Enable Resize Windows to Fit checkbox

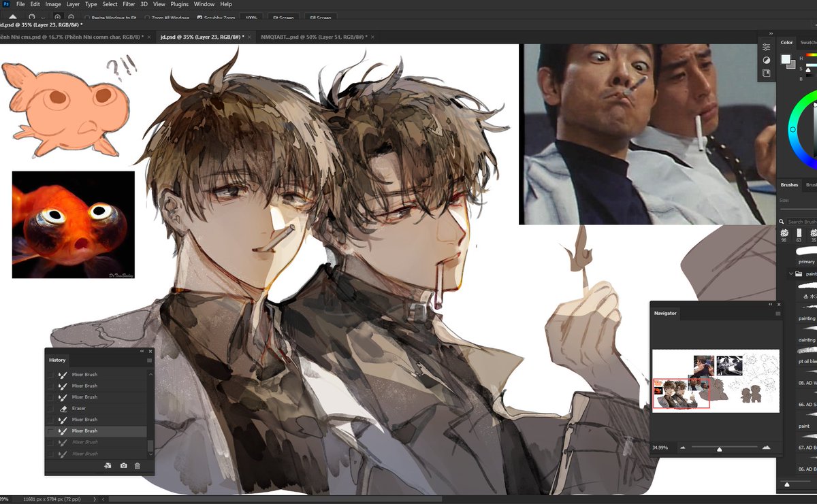click(87, 18)
